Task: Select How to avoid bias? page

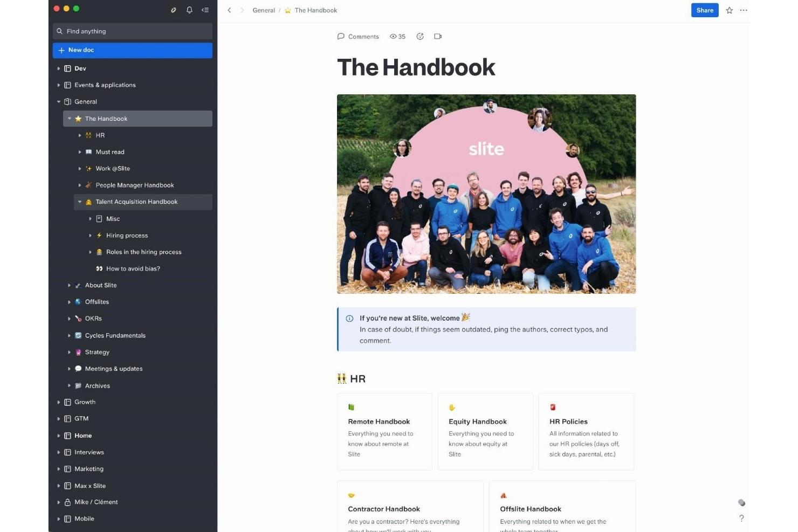Action: pyautogui.click(x=132, y=268)
